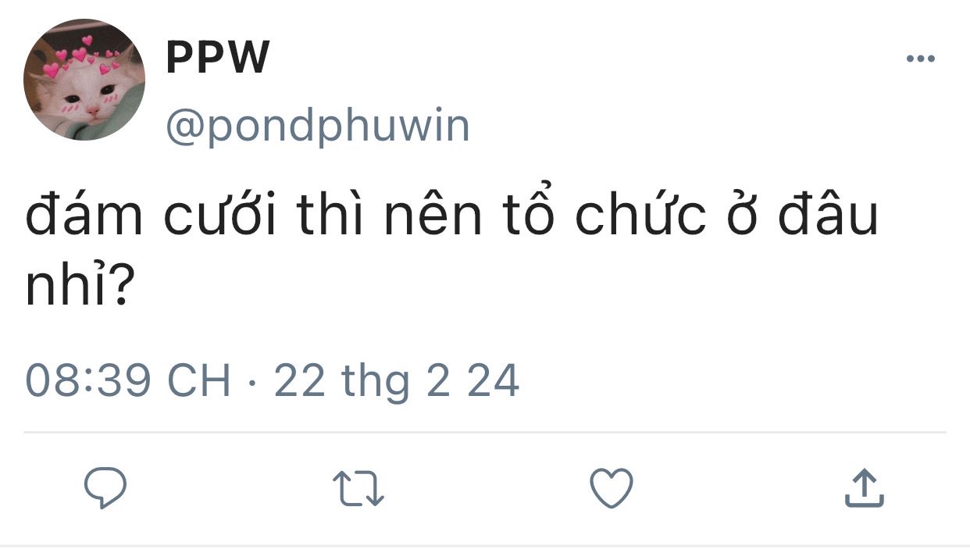The image size is (970, 560).
Task: Click the date 22 thg 2 24
Action: pos(396,382)
